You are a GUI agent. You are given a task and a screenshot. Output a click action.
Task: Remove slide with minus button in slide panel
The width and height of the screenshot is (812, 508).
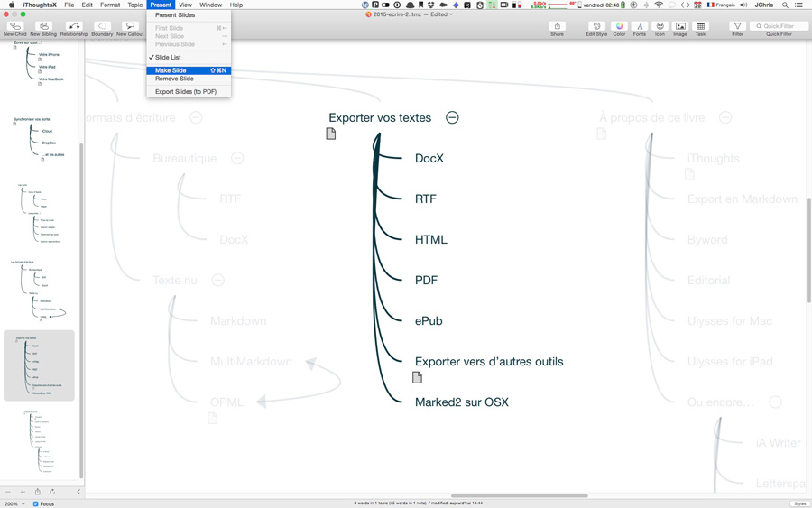[x=8, y=492]
